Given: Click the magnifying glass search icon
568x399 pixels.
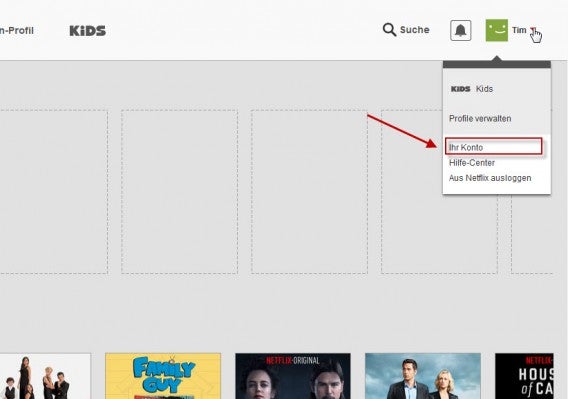Looking at the screenshot, I should [389, 30].
